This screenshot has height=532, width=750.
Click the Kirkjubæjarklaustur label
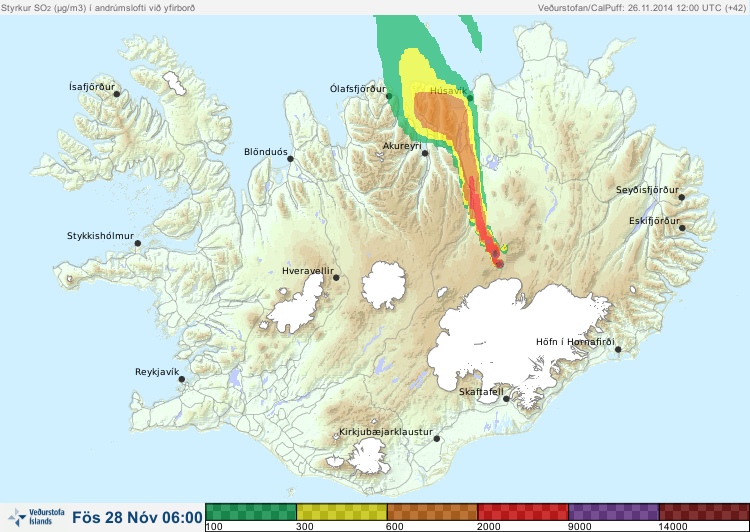386,432
